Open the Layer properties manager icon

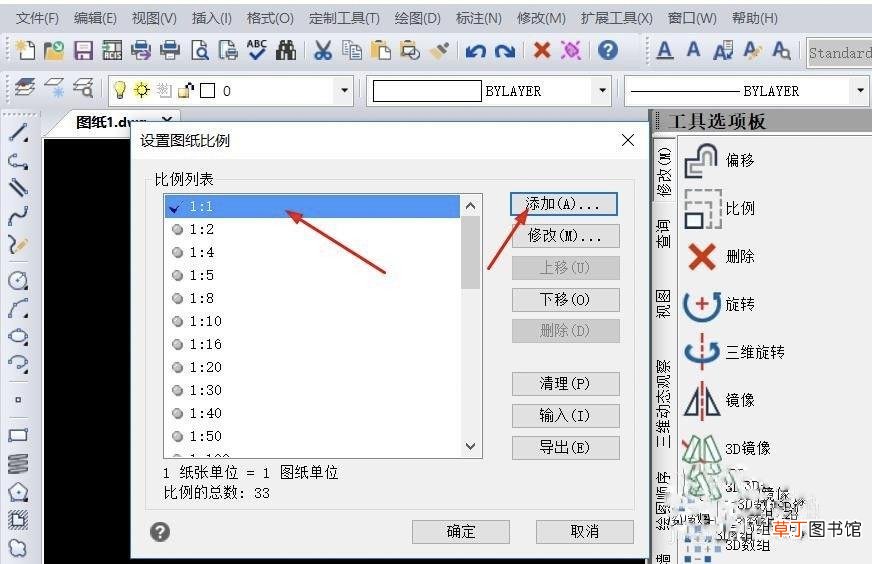(25, 88)
